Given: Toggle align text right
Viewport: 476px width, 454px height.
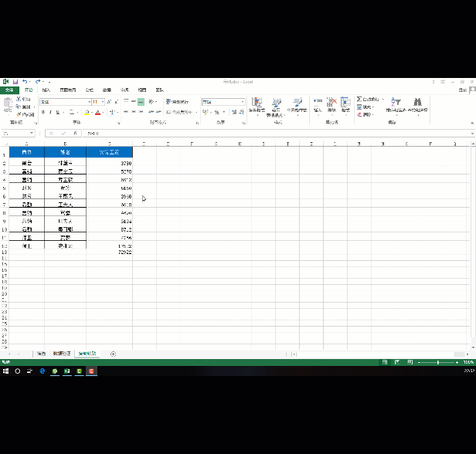Looking at the screenshot, I should tap(141, 112).
